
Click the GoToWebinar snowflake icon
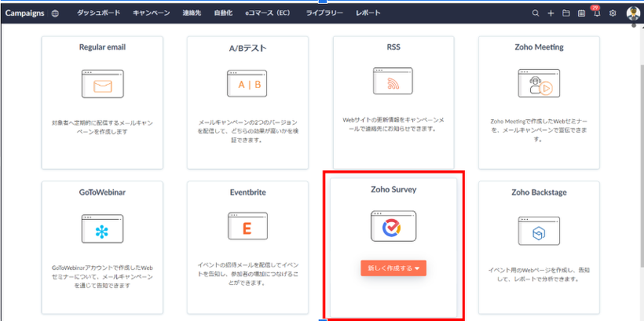pyautogui.click(x=102, y=229)
